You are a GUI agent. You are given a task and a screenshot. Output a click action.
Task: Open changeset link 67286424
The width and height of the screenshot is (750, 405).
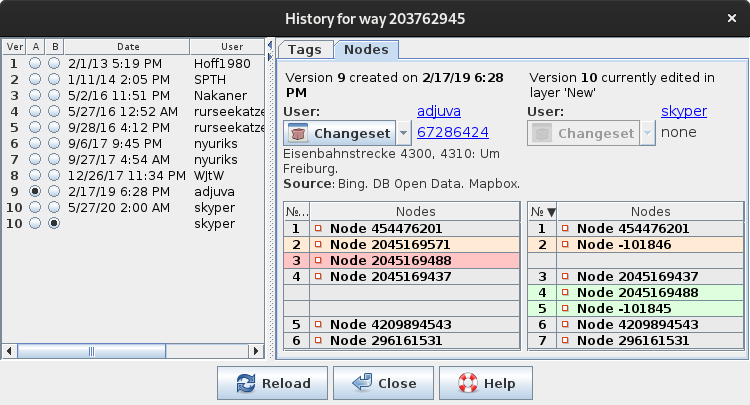coord(452,132)
